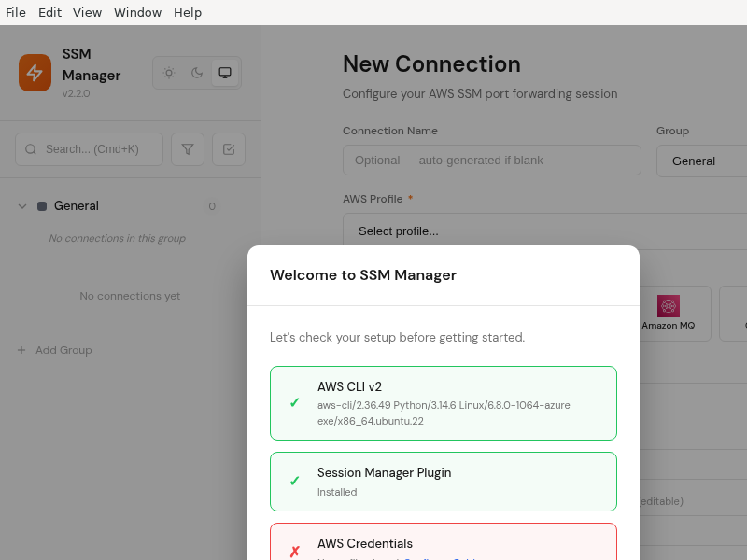The width and height of the screenshot is (747, 560).
Task: Click the aws-cli version details text
Action: click(444, 413)
